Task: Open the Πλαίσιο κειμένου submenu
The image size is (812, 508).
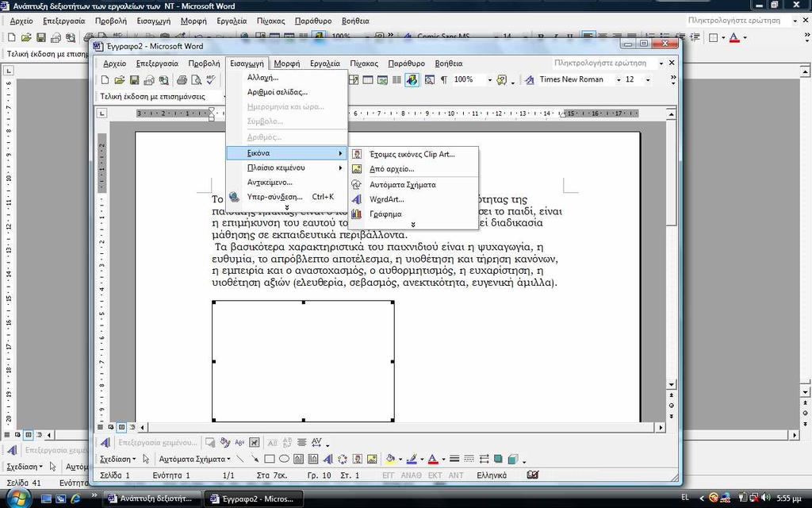Action: pyautogui.click(x=287, y=167)
